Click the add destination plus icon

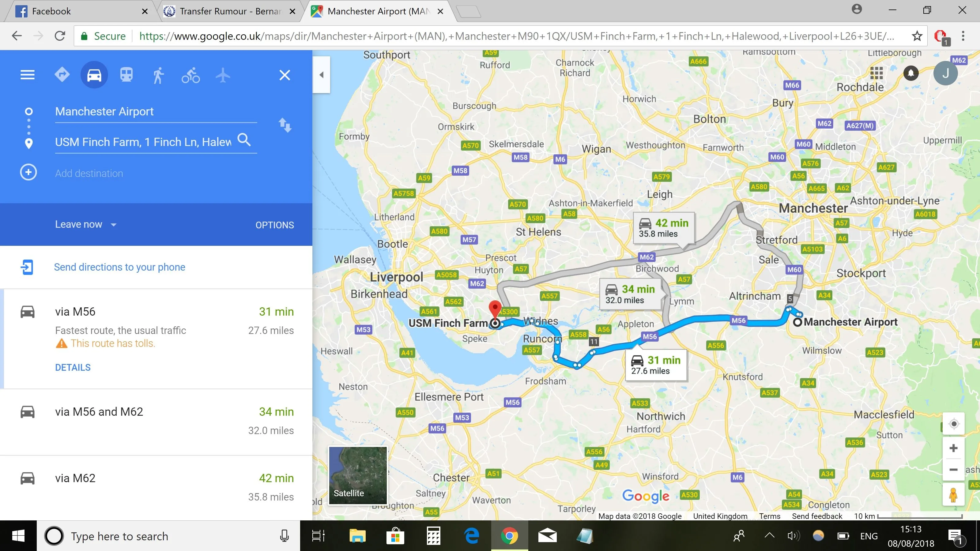pyautogui.click(x=28, y=172)
